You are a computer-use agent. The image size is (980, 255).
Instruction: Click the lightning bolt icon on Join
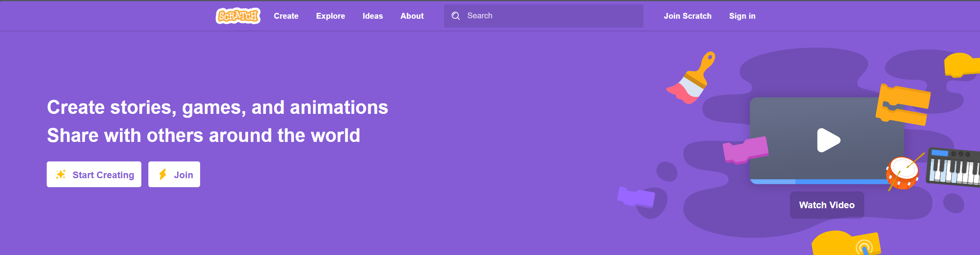[163, 175]
